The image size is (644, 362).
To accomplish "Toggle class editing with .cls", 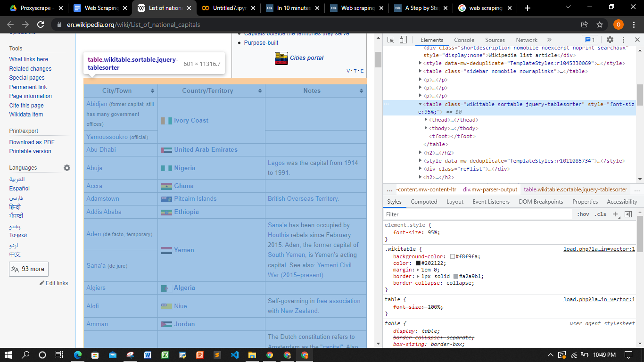I will pos(600,214).
